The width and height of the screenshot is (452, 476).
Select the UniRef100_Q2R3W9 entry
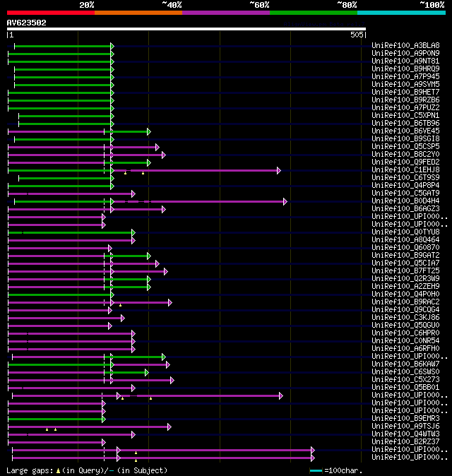[x=405, y=279]
